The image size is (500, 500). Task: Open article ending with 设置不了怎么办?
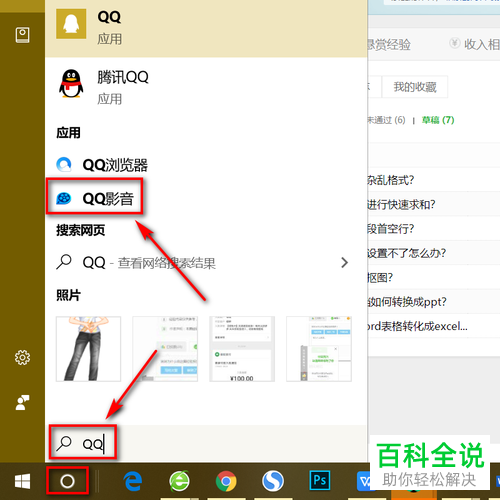(x=407, y=253)
